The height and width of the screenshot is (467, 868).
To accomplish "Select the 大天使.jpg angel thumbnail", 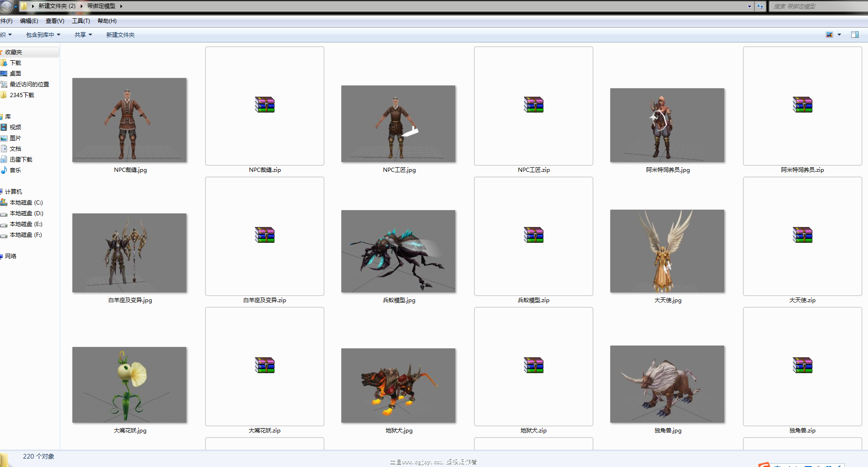I will 667,251.
